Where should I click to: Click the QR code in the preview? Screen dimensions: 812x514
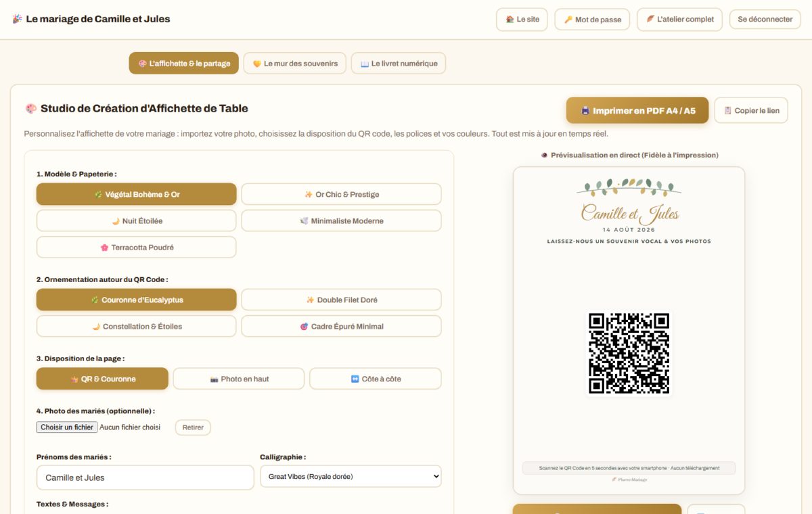[x=629, y=353]
